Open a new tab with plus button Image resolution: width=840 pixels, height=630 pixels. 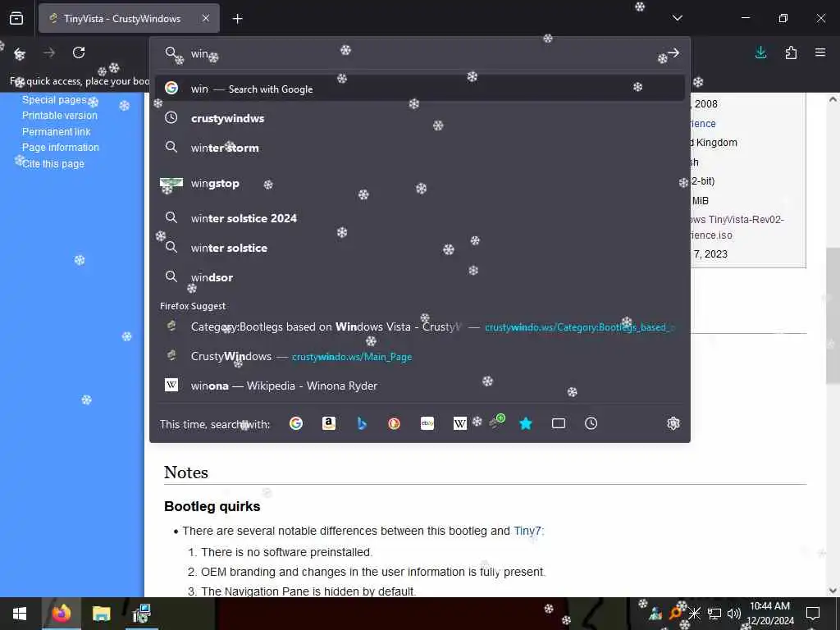pyautogui.click(x=238, y=19)
